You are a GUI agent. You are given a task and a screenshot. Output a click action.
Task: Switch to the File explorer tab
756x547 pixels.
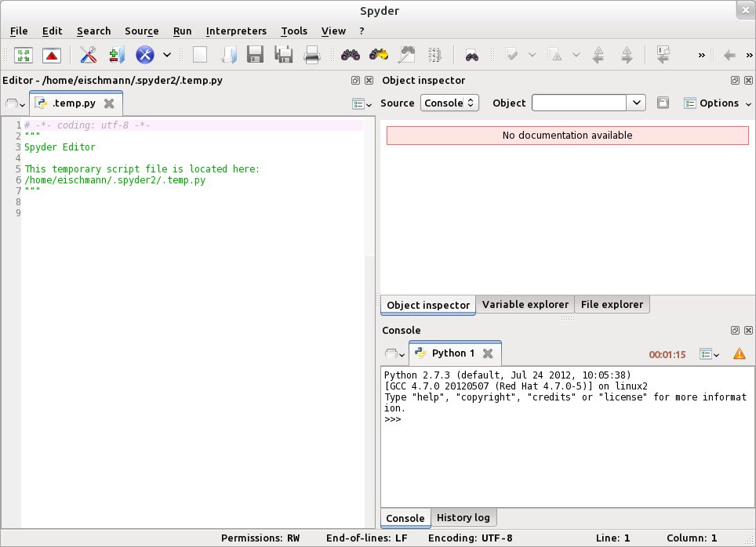coord(612,304)
